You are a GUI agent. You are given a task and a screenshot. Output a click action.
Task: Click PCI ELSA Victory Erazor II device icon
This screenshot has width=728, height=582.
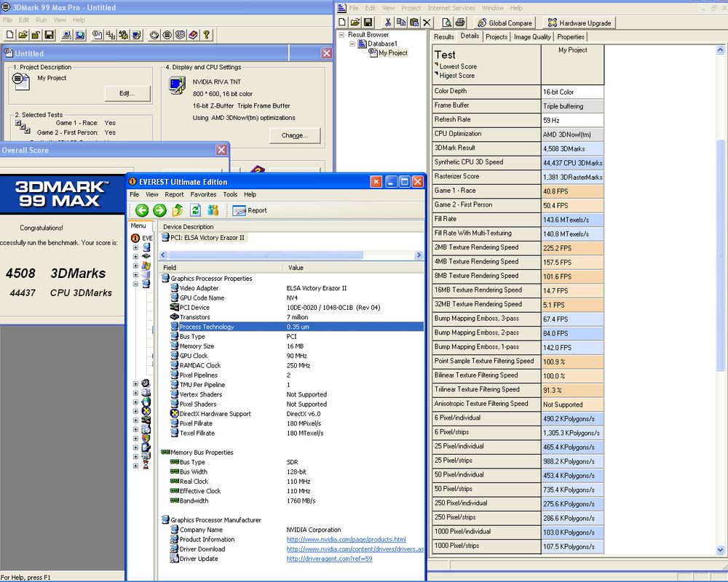[165, 238]
